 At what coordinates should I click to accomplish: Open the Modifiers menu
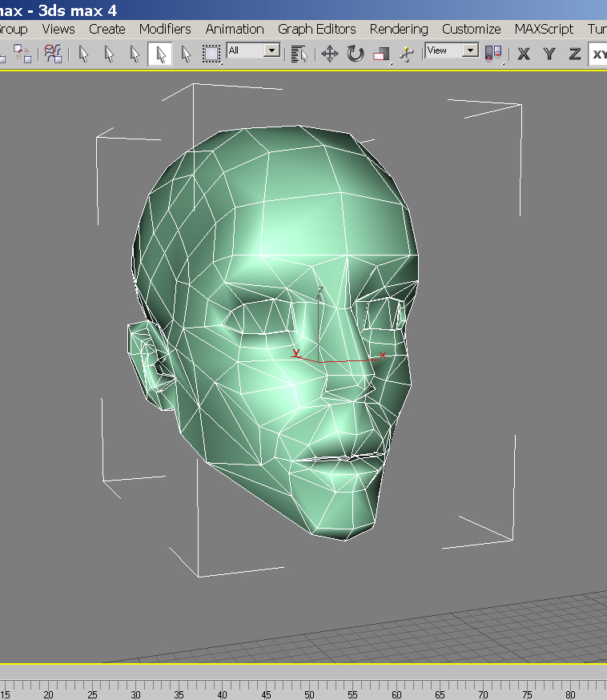tap(165, 29)
